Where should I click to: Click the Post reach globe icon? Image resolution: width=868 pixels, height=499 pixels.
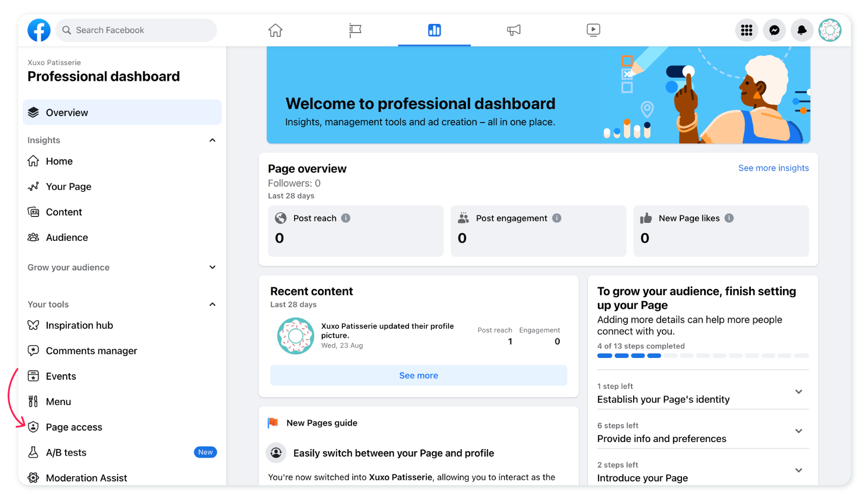click(x=281, y=218)
